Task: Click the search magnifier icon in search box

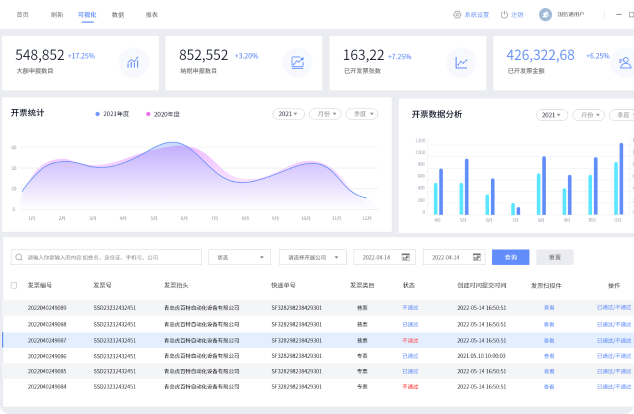Action: pos(18,257)
